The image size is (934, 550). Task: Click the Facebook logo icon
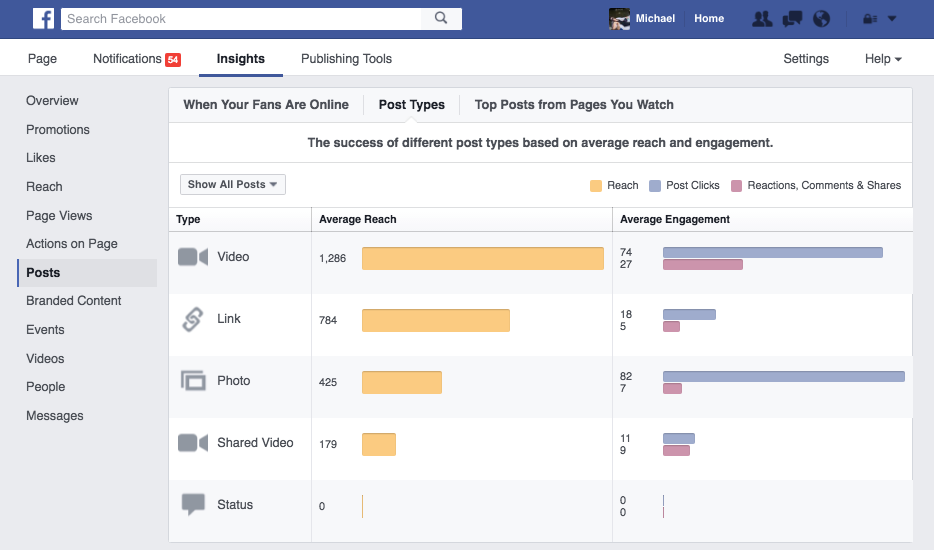tap(43, 18)
